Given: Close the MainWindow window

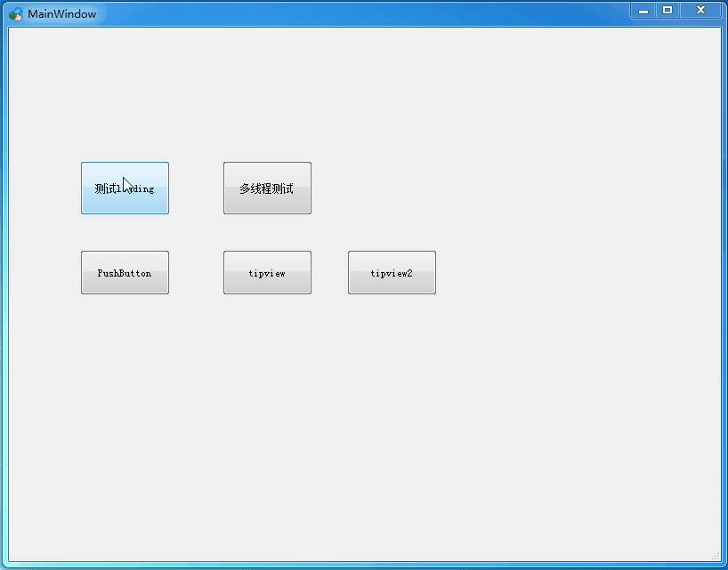Looking at the screenshot, I should pos(700,10).
